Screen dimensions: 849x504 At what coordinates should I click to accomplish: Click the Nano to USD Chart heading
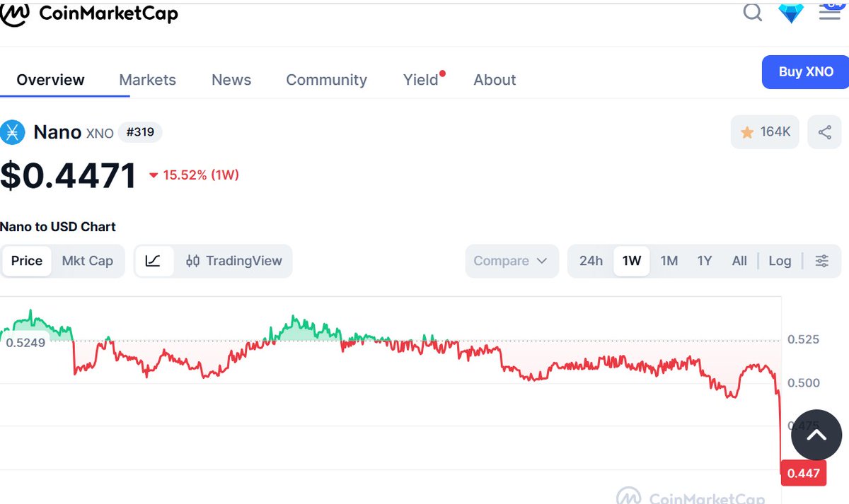coord(58,227)
